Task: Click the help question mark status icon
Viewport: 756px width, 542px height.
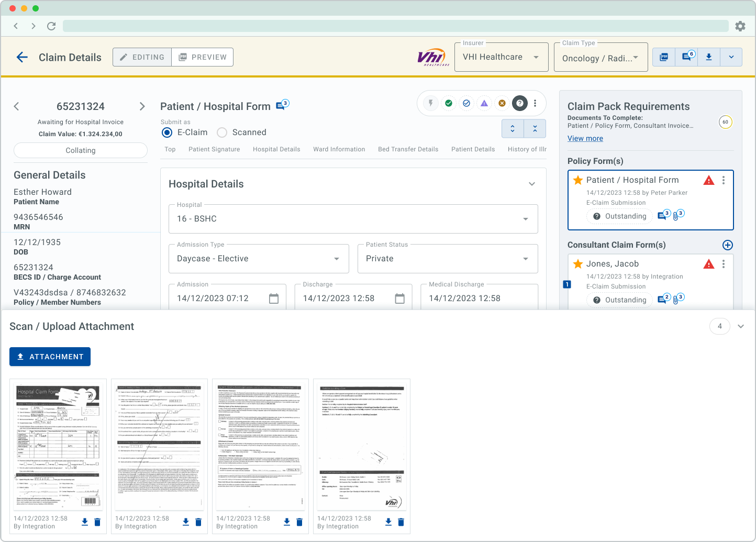Action: [519, 103]
